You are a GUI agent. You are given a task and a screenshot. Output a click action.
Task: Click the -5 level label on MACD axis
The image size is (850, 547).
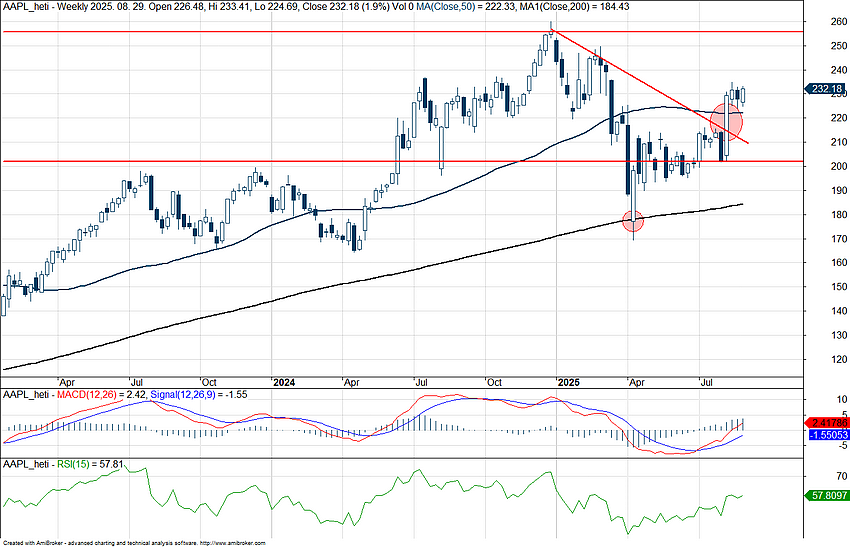[841, 446]
